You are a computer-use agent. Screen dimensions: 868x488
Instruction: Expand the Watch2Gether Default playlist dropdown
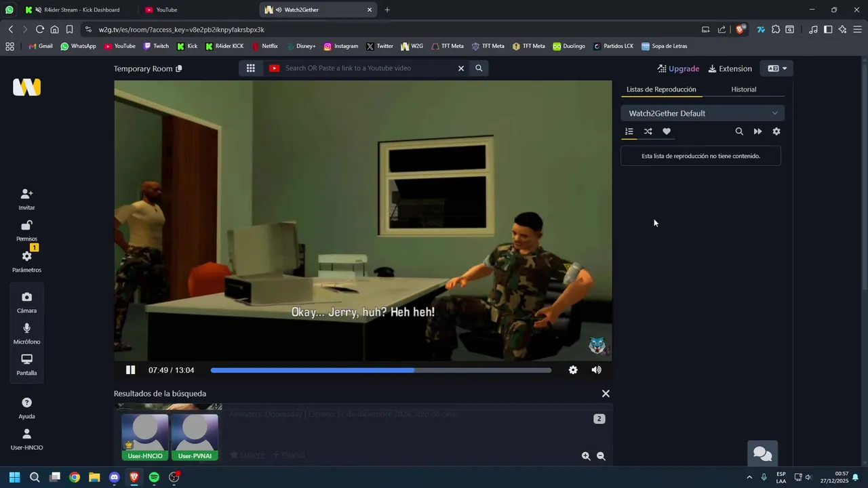(703, 113)
